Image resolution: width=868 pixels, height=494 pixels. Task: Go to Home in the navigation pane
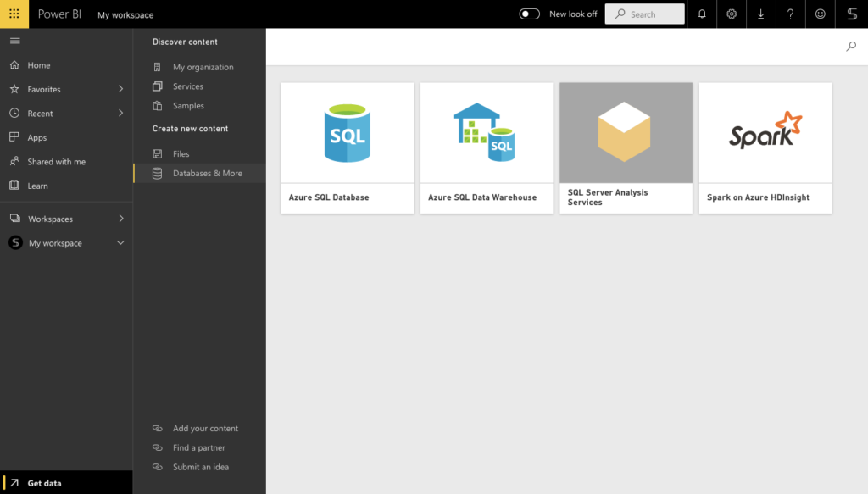66,65
